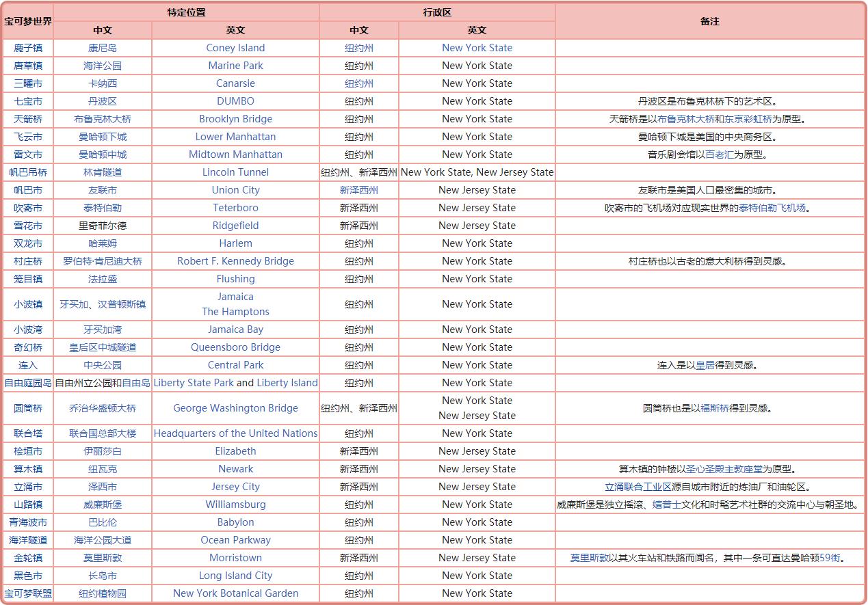Open the Queensboro Bridge link
Image resolution: width=868 pixels, height=605 pixels.
point(235,347)
